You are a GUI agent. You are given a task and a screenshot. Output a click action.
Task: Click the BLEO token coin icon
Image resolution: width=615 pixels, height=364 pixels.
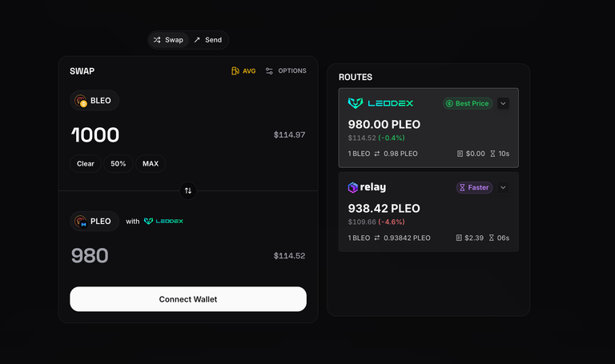81,101
